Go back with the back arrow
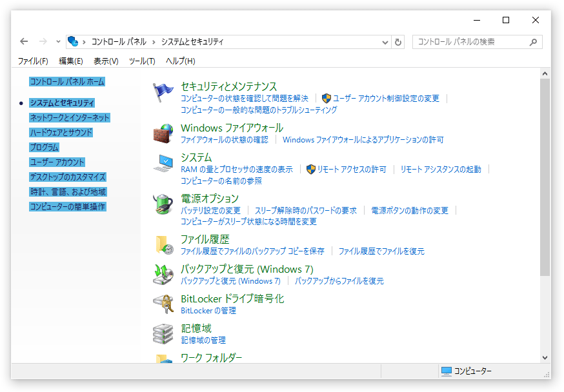The width and height of the screenshot is (564, 392). [24, 42]
